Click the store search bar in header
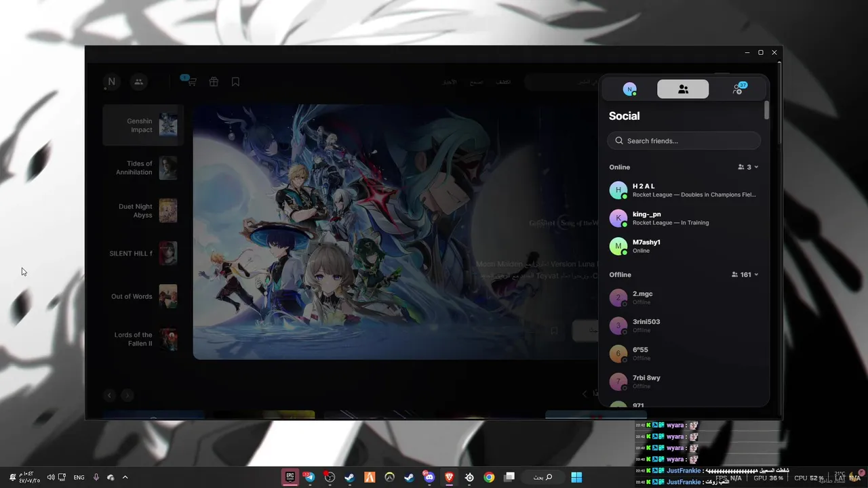 (x=561, y=82)
